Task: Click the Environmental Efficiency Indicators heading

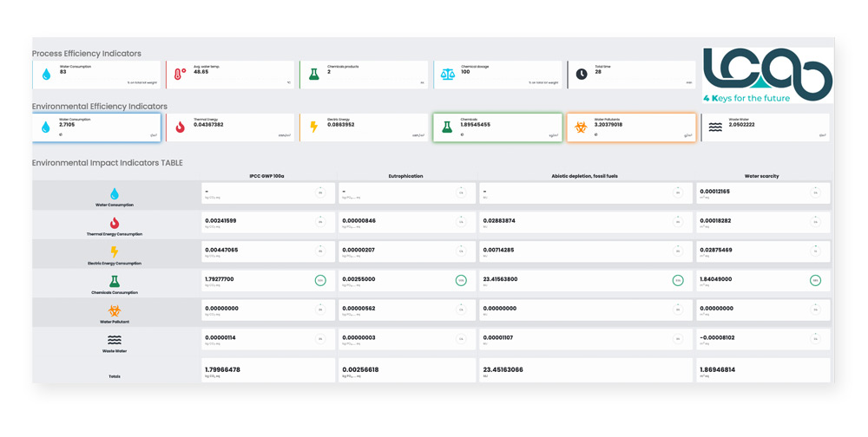Action: click(100, 106)
